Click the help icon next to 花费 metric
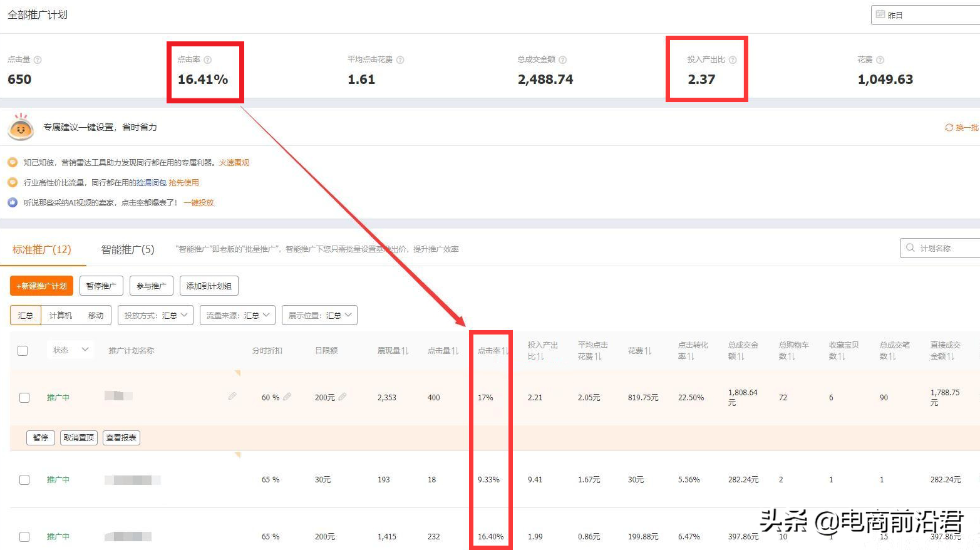Image resolution: width=980 pixels, height=550 pixels. [x=880, y=60]
